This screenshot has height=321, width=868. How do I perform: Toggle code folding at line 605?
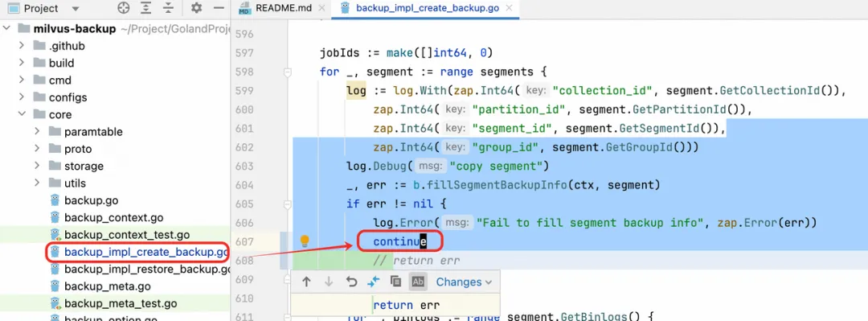click(287, 204)
